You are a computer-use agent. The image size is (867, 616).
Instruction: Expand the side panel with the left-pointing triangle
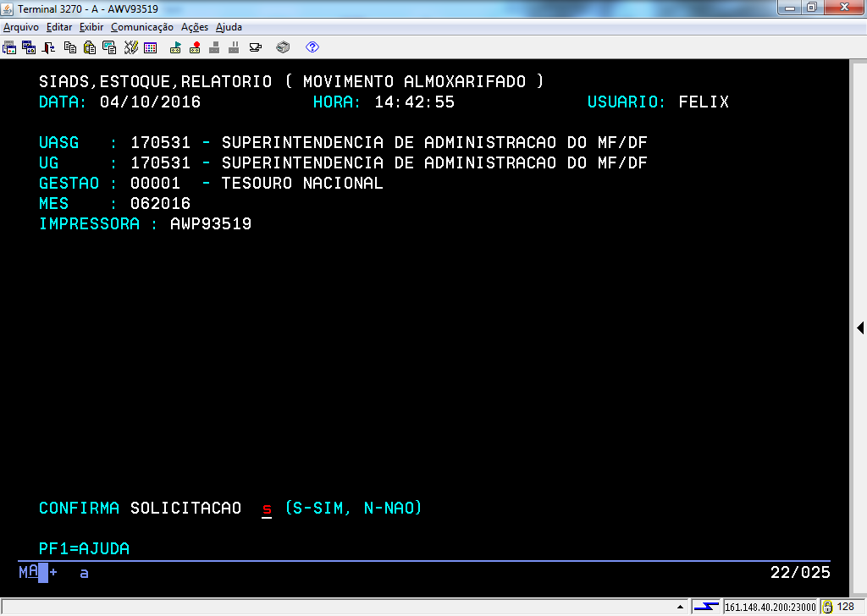point(860,327)
